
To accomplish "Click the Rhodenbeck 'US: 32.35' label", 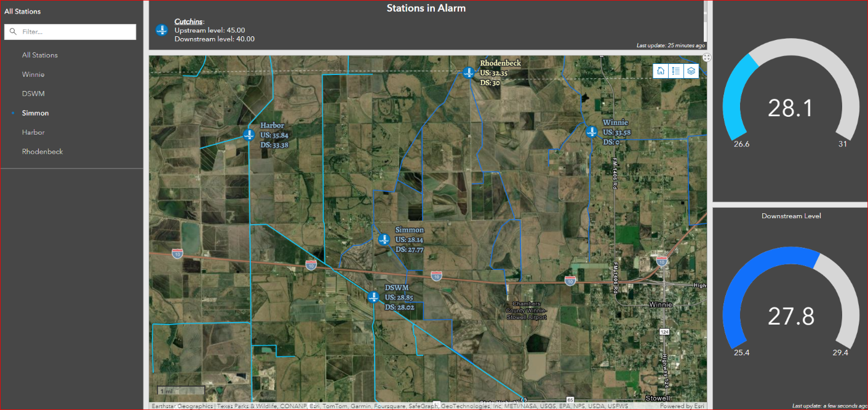I will point(494,73).
